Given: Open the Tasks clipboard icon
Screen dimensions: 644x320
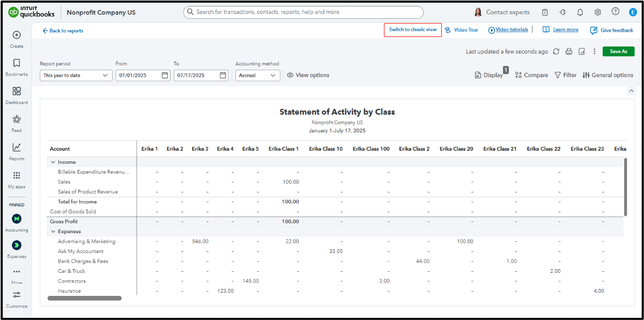Looking at the screenshot, I should click(x=545, y=12).
